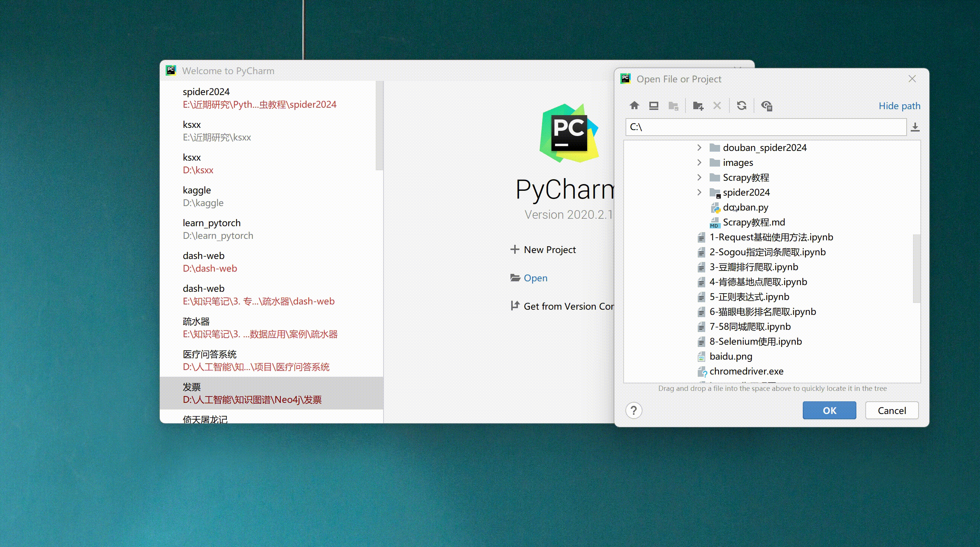Click the path input field showing C:\
This screenshot has width=980, height=547.
tap(766, 127)
